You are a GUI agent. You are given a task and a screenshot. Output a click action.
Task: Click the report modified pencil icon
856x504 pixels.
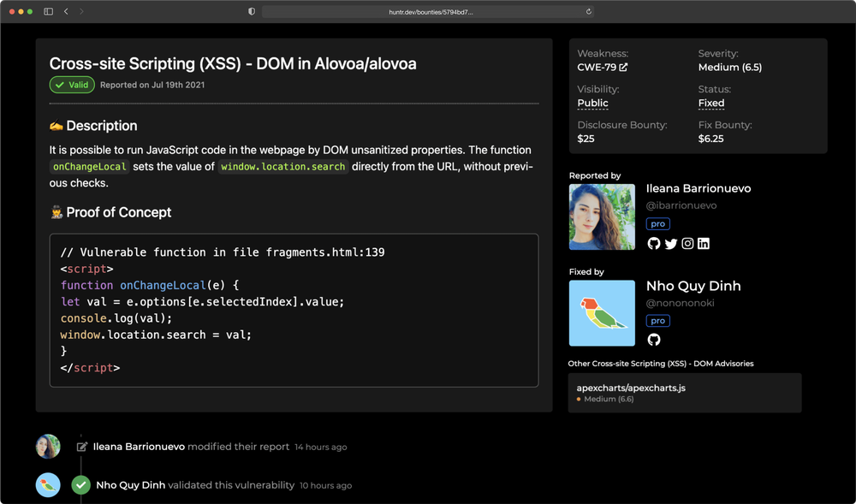pyautogui.click(x=81, y=446)
